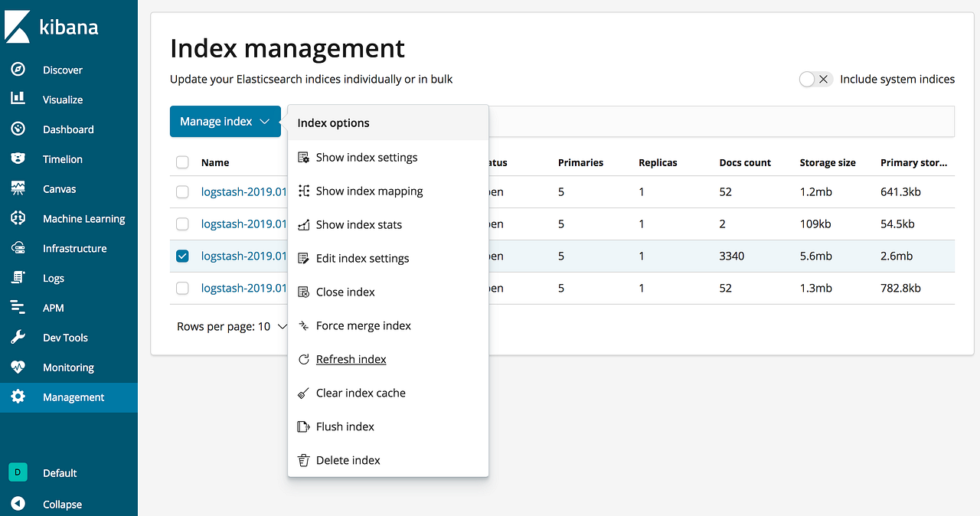Tick the checkbox of the first logstash row
This screenshot has height=516, width=980.
(x=182, y=192)
